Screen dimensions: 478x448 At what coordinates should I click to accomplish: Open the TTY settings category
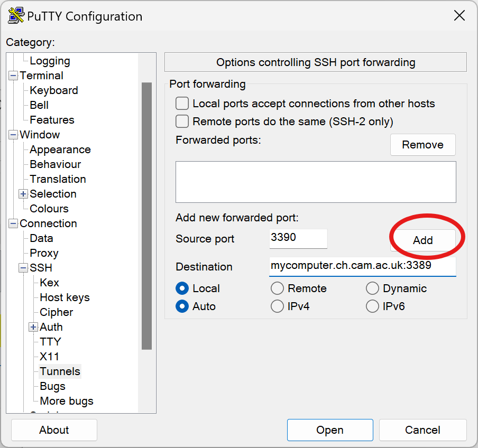pyautogui.click(x=51, y=342)
